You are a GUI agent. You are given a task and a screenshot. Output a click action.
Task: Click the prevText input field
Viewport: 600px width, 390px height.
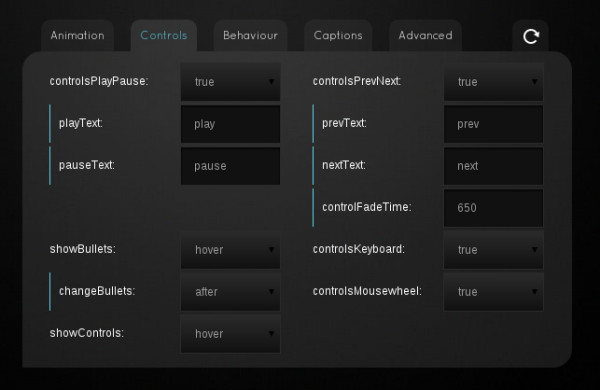coord(493,124)
